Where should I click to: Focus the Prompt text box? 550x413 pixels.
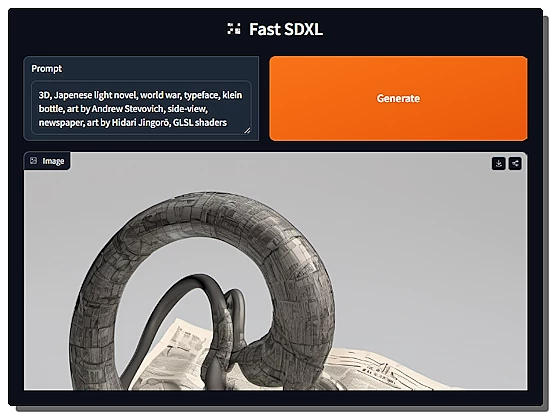141,108
